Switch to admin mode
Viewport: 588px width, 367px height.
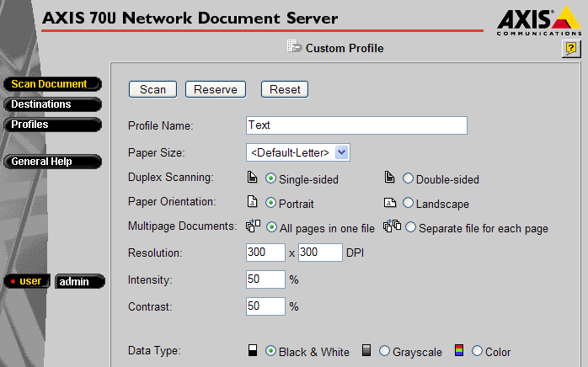79,281
